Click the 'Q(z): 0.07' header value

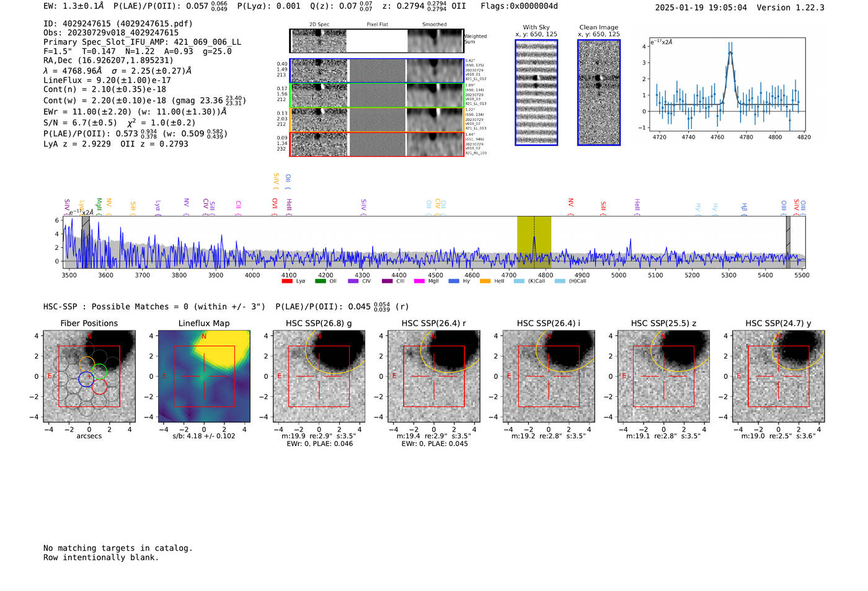click(333, 6)
